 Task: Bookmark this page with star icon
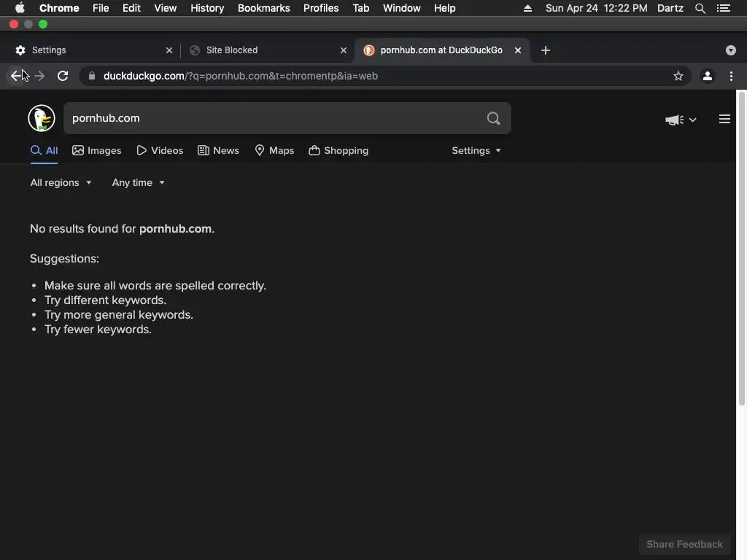678,76
